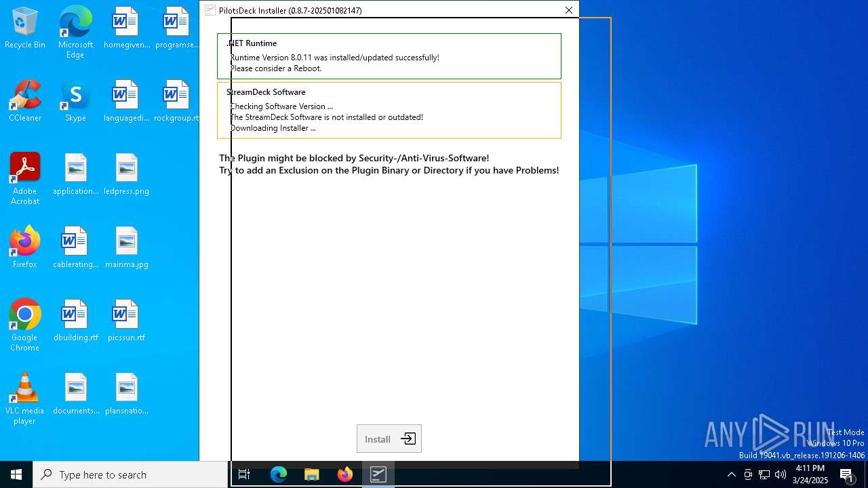Open the CCleaner desktop shortcut
The height and width of the screenshot is (488, 868).
pos(25,102)
